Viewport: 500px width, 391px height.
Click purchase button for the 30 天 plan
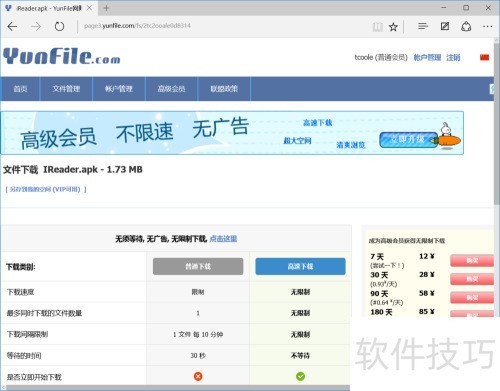[x=472, y=279]
